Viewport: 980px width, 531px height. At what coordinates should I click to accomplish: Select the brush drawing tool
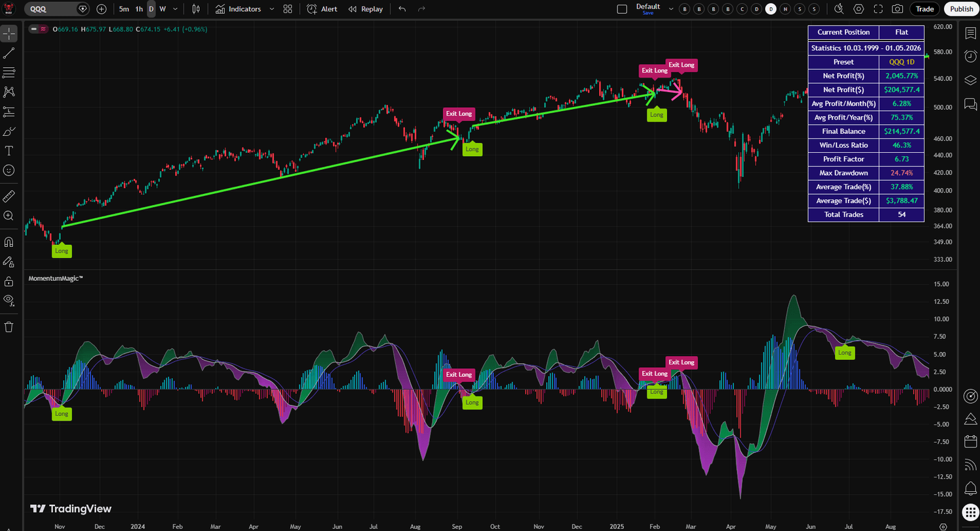click(9, 131)
